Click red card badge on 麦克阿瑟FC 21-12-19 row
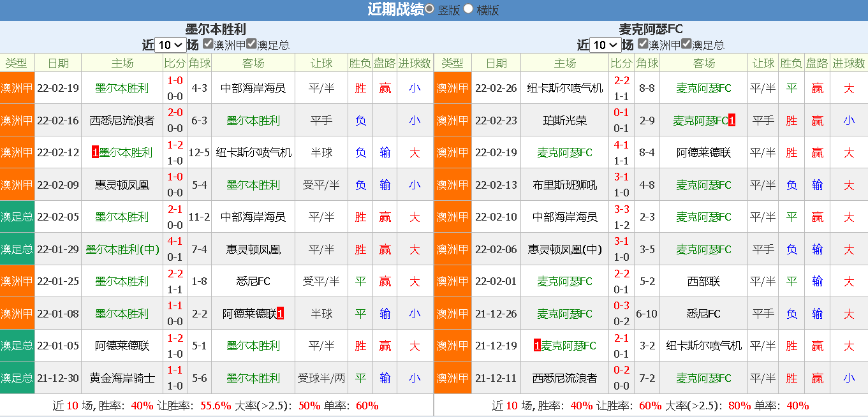The width and height of the screenshot is (868, 417). pos(538,346)
